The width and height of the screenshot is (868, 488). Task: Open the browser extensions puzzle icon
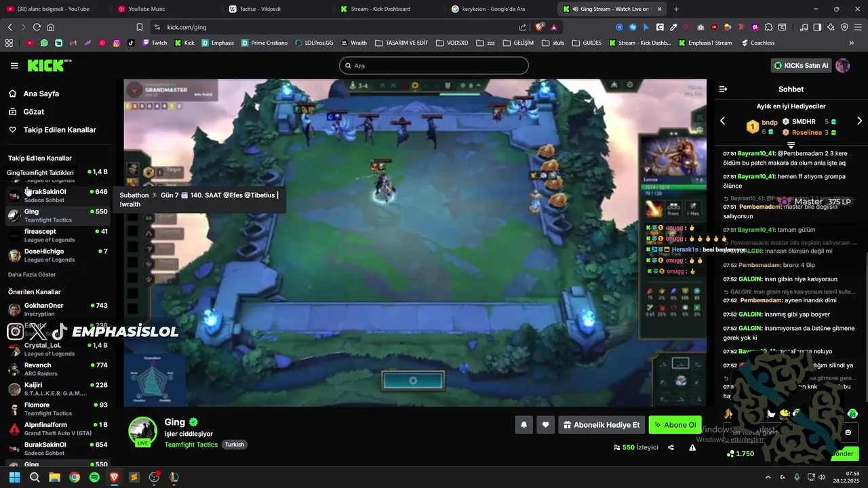pos(768,27)
